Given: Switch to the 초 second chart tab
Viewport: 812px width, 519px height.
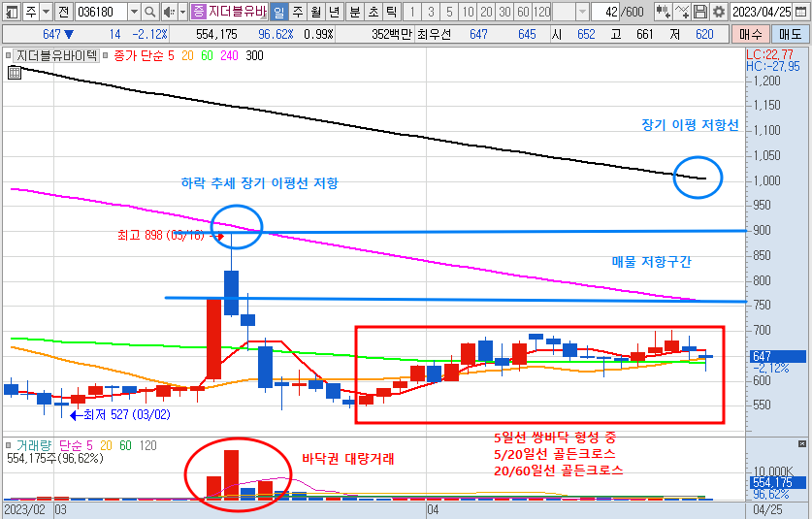Looking at the screenshot, I should pos(374,12).
